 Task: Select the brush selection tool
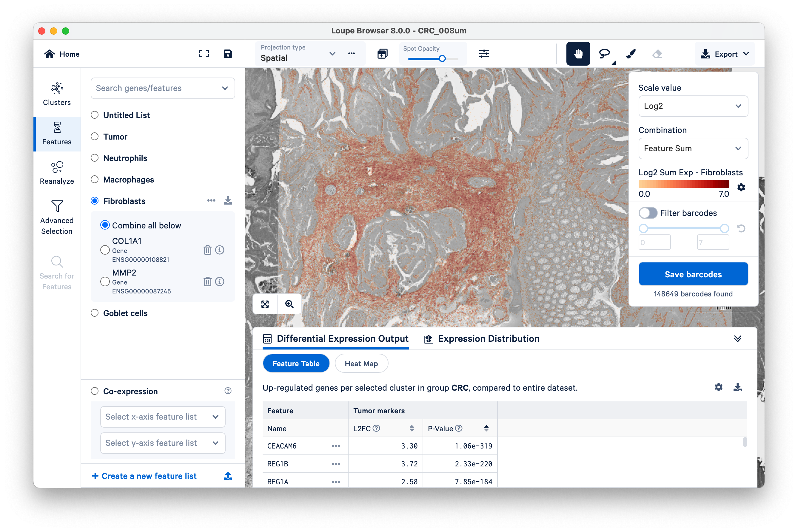[x=631, y=54]
